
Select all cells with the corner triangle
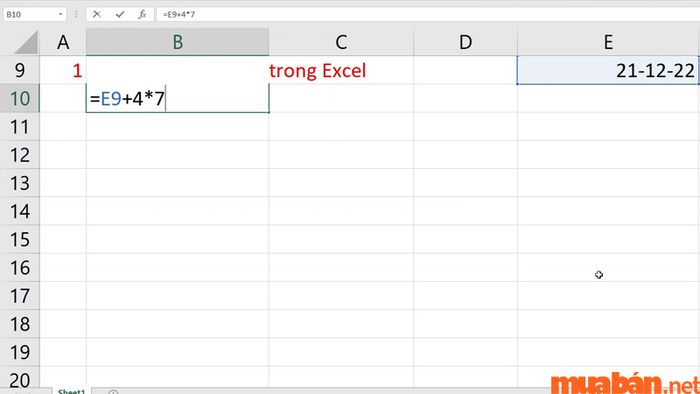pos(26,42)
